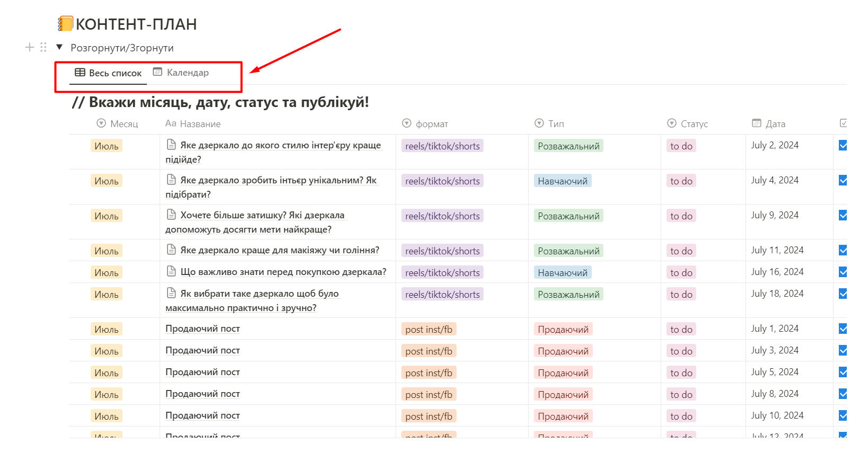This screenshot has width=868, height=452.
Task: Open 'Яке дзеркало краще для макіяжу чи гоління?' page
Action: click(279, 250)
